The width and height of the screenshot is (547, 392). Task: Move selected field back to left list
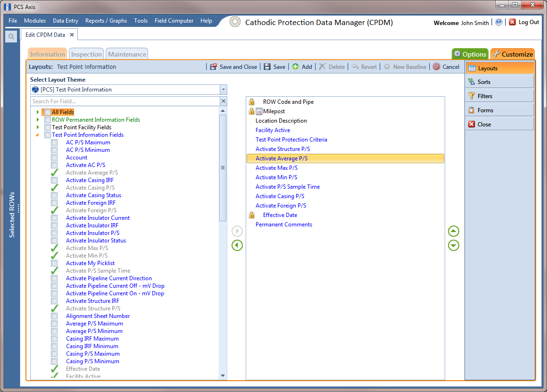point(237,245)
